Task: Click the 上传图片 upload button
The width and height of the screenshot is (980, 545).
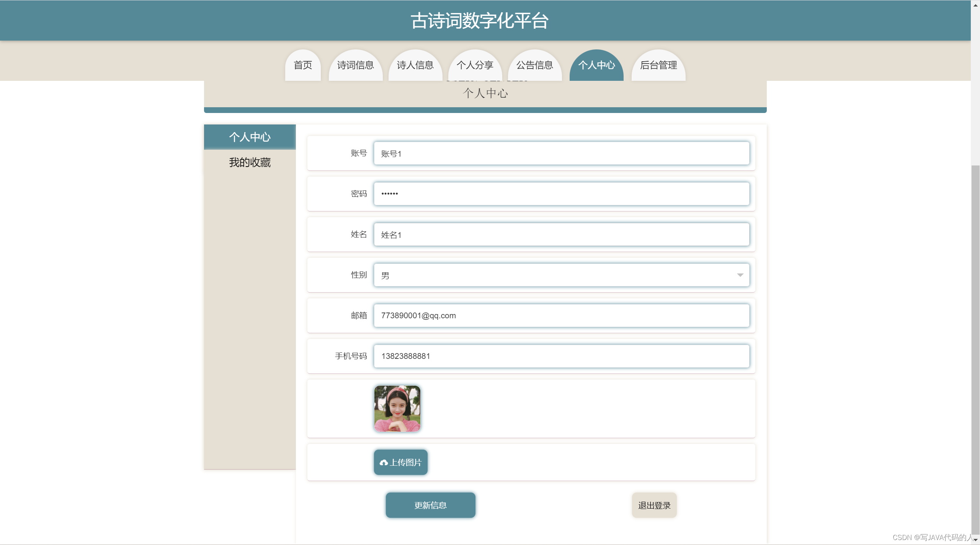Action: pos(400,462)
